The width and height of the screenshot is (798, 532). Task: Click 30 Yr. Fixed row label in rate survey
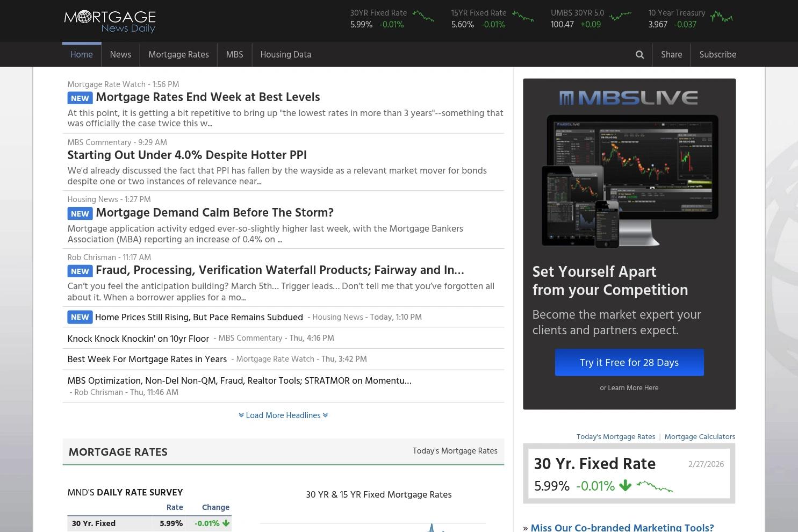coord(94,523)
